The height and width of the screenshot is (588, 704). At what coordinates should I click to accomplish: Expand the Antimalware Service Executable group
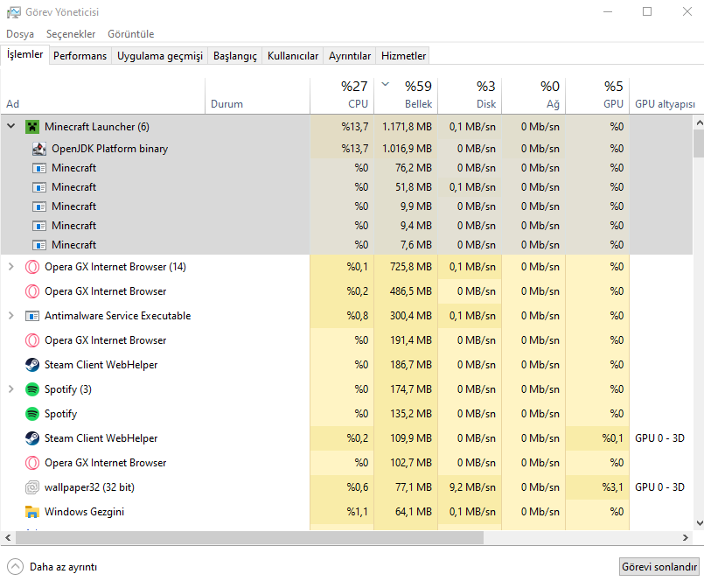point(11,316)
